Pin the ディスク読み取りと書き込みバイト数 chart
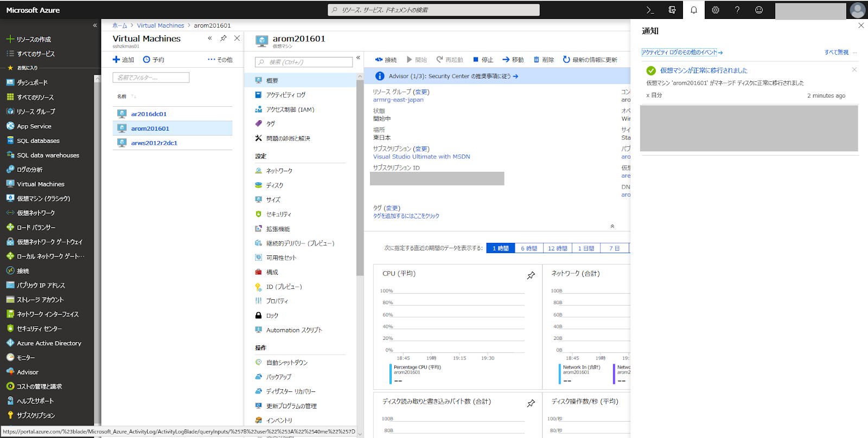 click(x=531, y=403)
